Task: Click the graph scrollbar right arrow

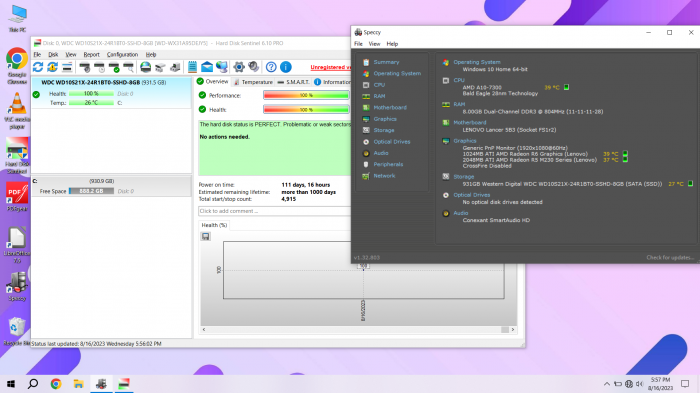Action: coord(512,330)
